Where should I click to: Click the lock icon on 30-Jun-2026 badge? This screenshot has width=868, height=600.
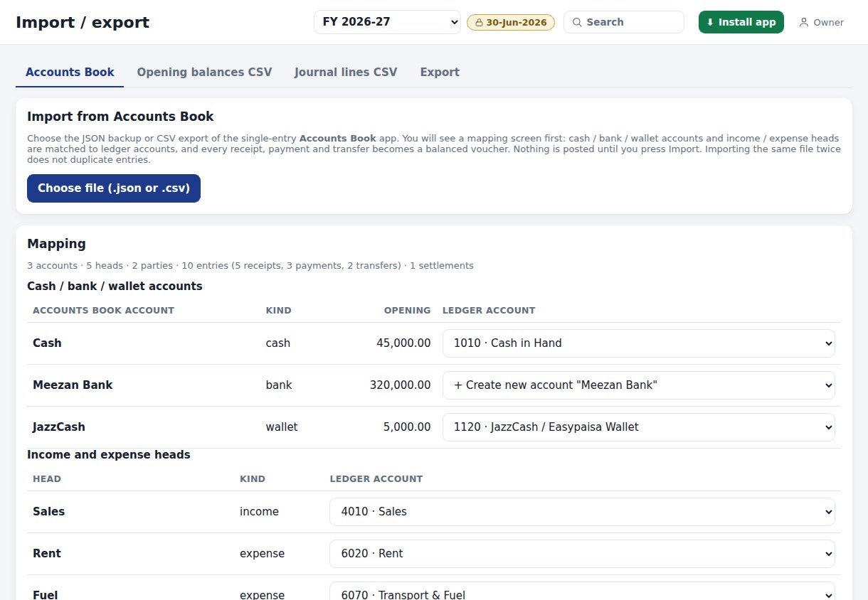pos(480,22)
